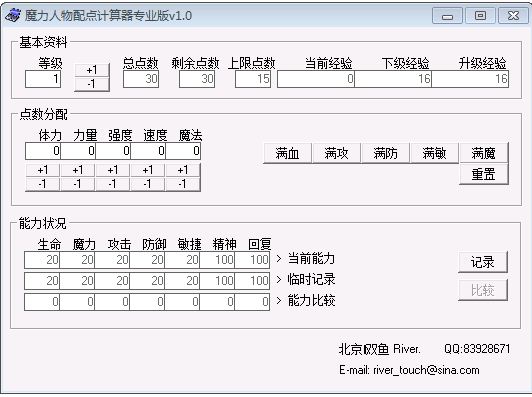Save stats with the 记录 button
The image size is (532, 397).
pos(483,262)
